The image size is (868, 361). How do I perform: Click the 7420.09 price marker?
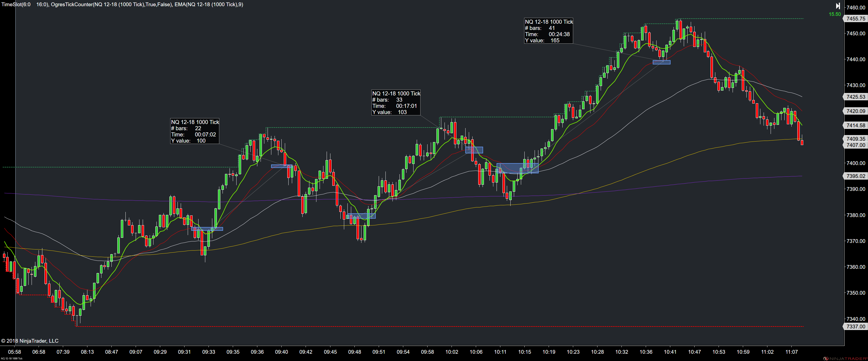[856, 111]
